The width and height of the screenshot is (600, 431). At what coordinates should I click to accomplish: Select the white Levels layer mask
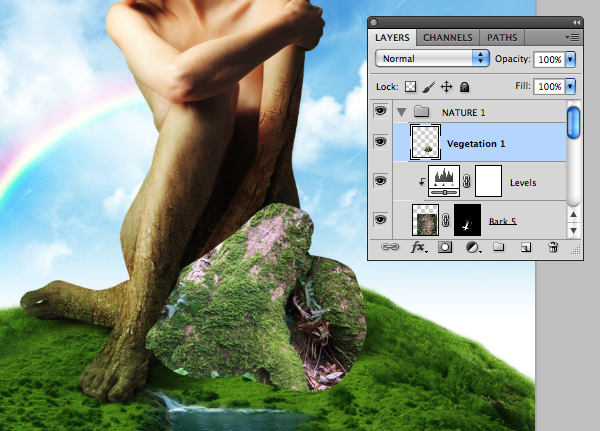[488, 181]
